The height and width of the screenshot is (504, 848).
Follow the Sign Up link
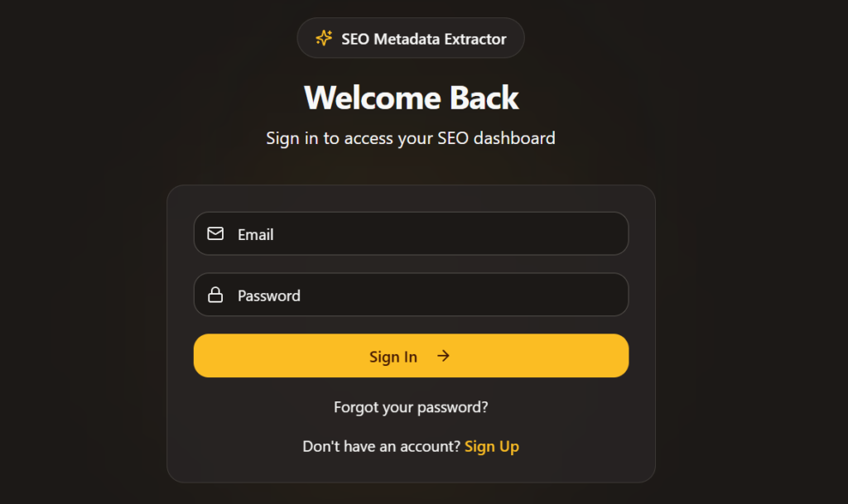coord(492,447)
